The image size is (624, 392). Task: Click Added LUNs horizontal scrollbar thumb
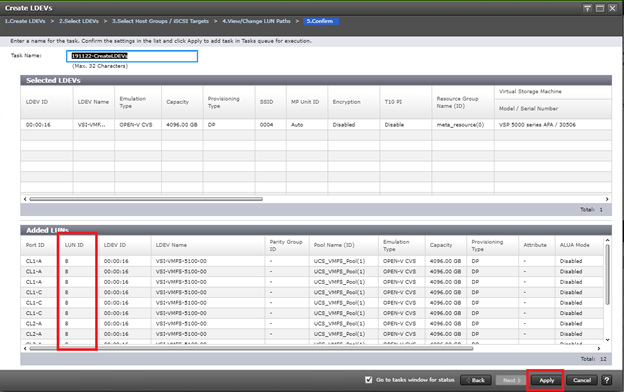click(x=251, y=348)
